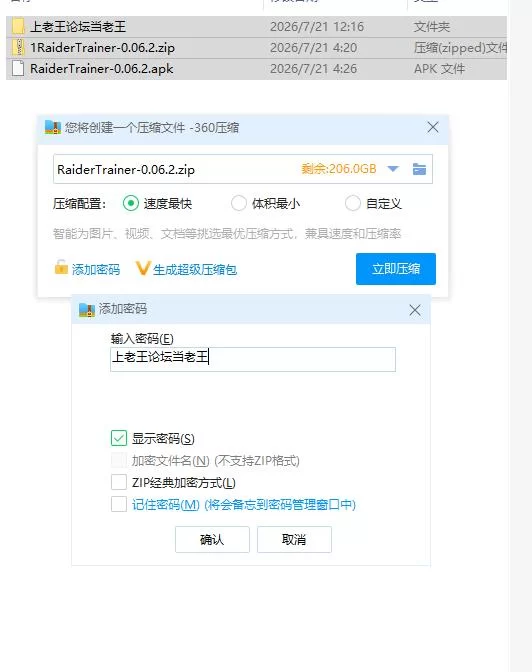
Task: Click the browse folder icon beside archive name
Action: 419,169
